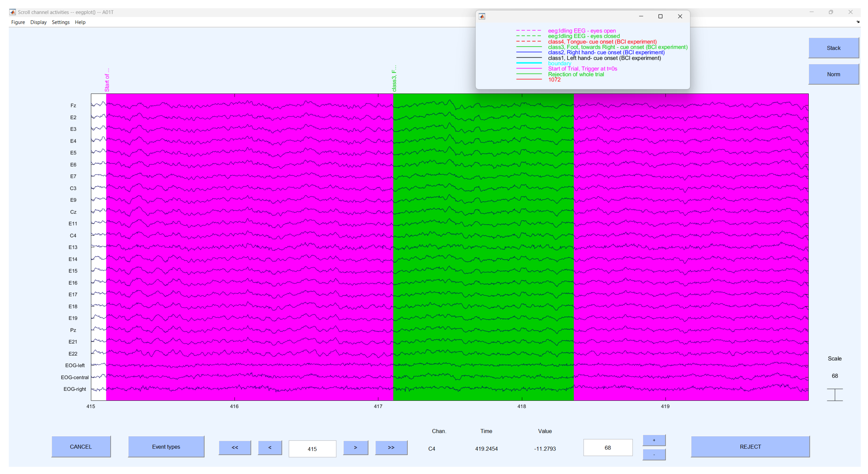Open the Settings menu
The image size is (868, 474).
(61, 22)
